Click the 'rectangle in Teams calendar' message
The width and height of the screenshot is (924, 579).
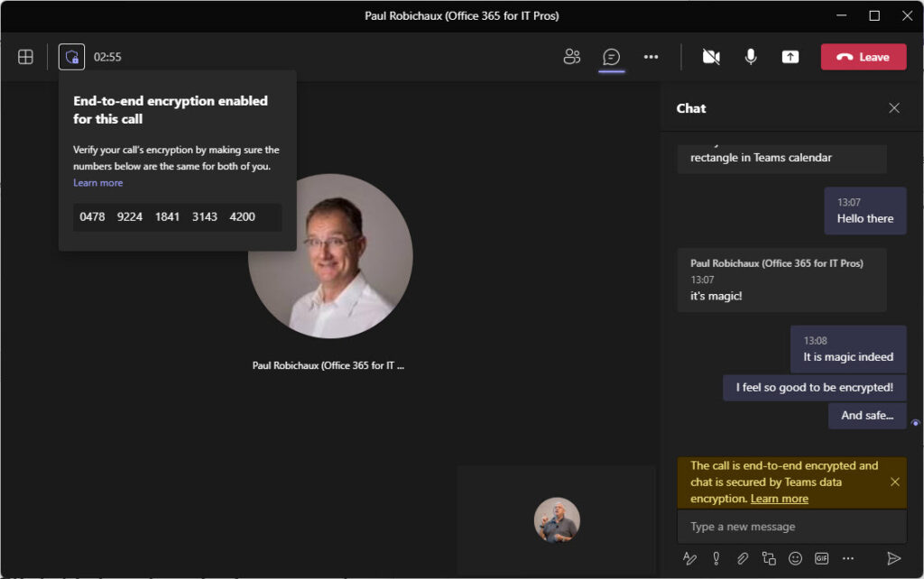click(x=782, y=158)
